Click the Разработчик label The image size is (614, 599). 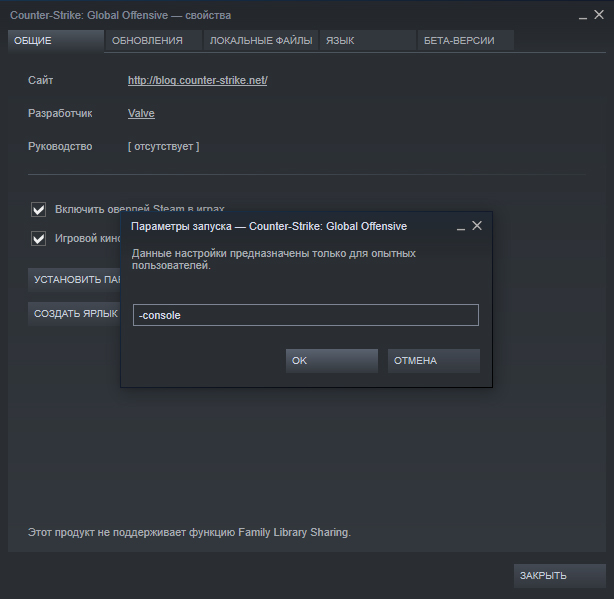pos(60,114)
